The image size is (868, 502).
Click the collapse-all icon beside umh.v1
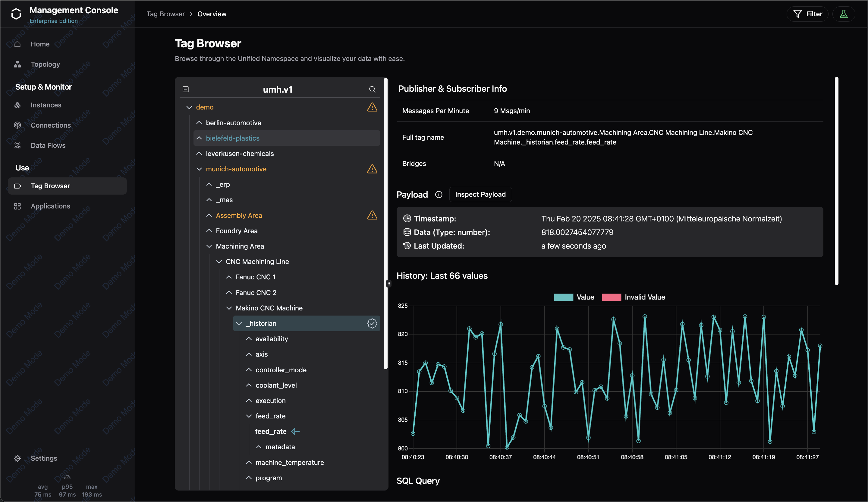click(186, 89)
